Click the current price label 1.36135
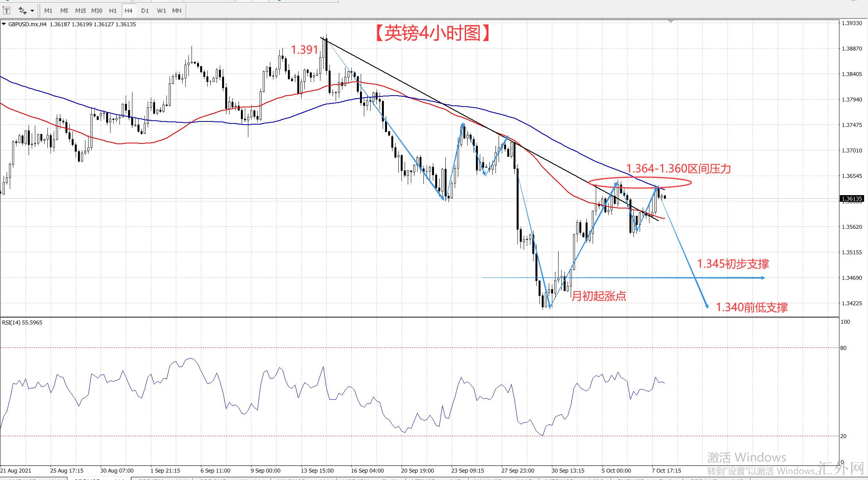 pyautogui.click(x=852, y=199)
